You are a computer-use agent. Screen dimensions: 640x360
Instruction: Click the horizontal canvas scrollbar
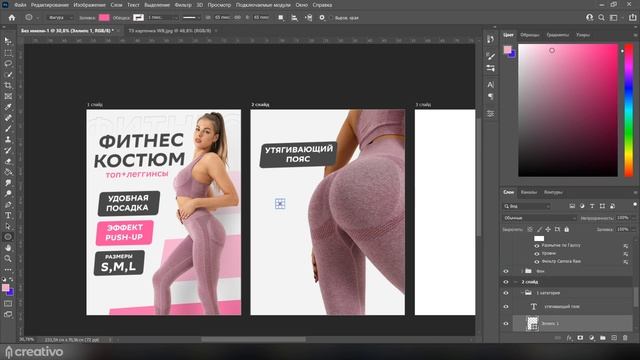coord(253,340)
